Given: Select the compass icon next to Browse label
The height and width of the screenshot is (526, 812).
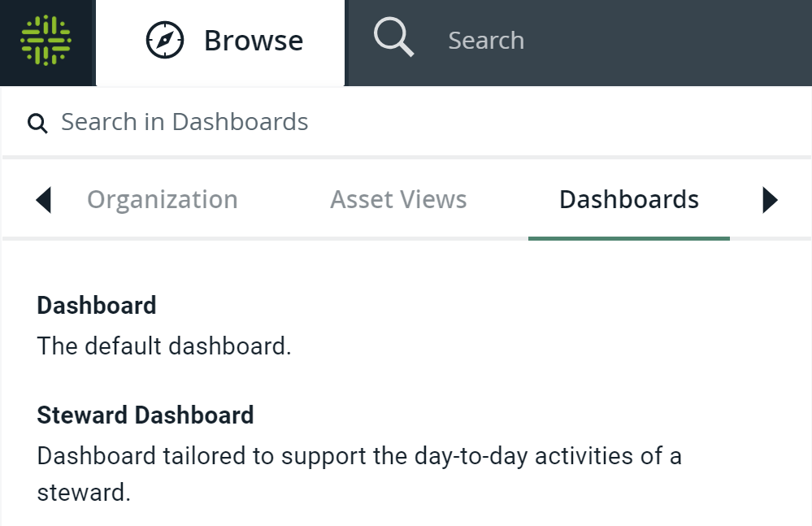Looking at the screenshot, I should pyautogui.click(x=165, y=39).
